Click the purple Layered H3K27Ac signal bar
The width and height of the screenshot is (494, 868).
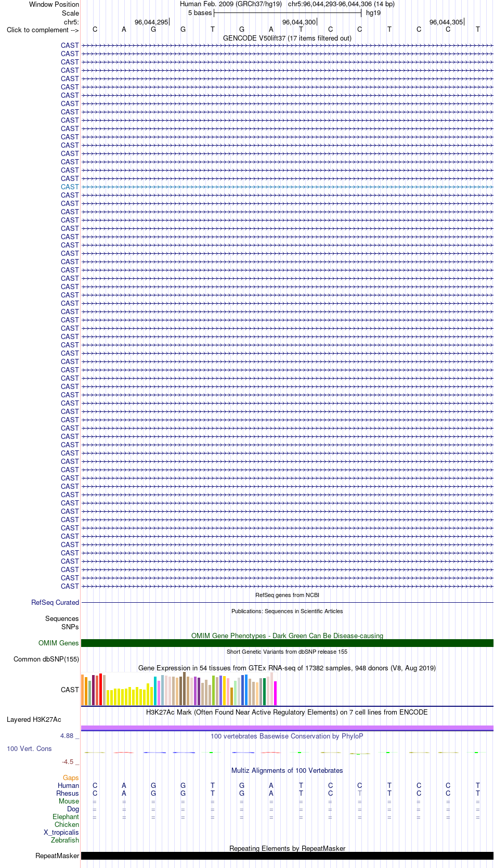click(x=287, y=728)
